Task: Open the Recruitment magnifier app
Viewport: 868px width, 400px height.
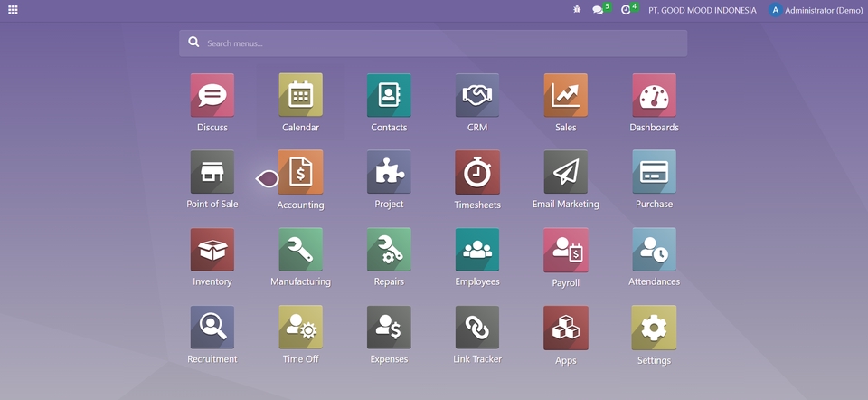Action: [x=212, y=327]
